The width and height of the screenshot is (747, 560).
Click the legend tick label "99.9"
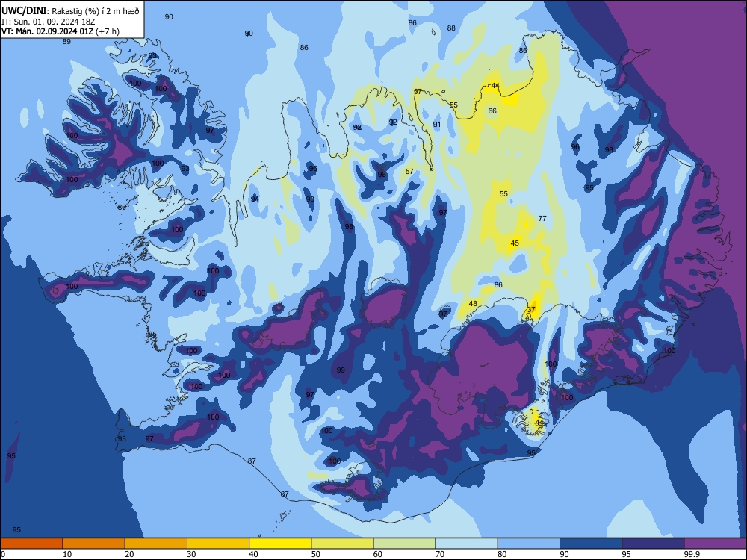691,554
